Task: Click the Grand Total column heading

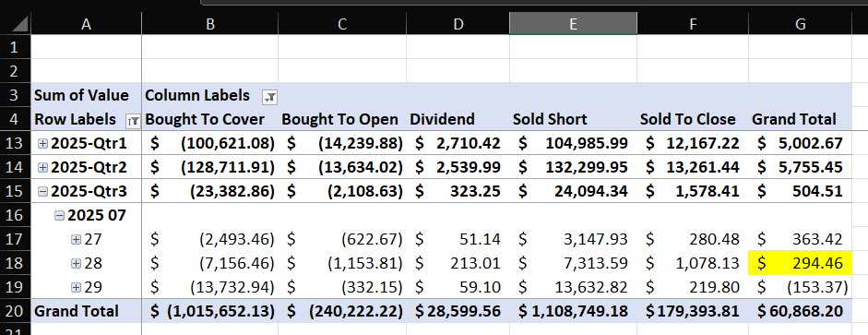Action: point(800,119)
